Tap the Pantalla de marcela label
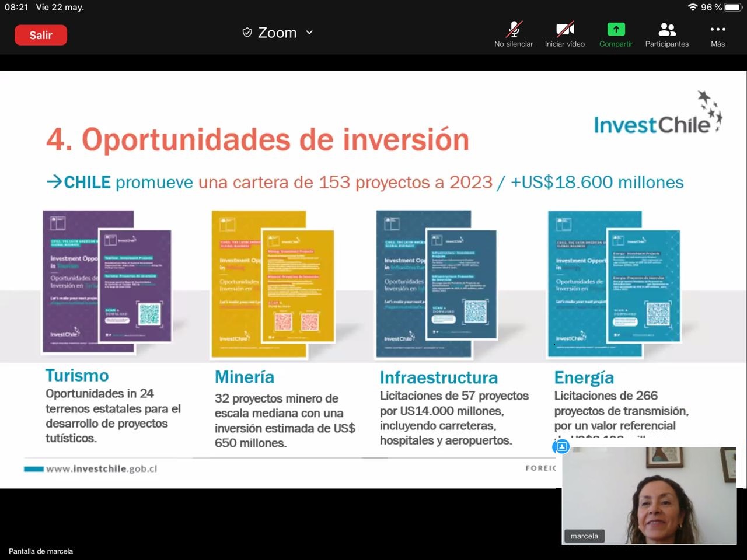 tap(41, 551)
